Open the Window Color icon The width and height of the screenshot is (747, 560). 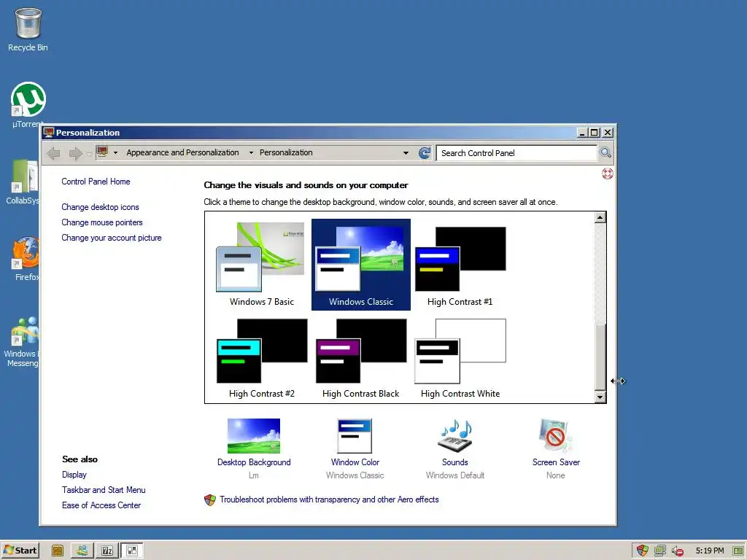355,436
